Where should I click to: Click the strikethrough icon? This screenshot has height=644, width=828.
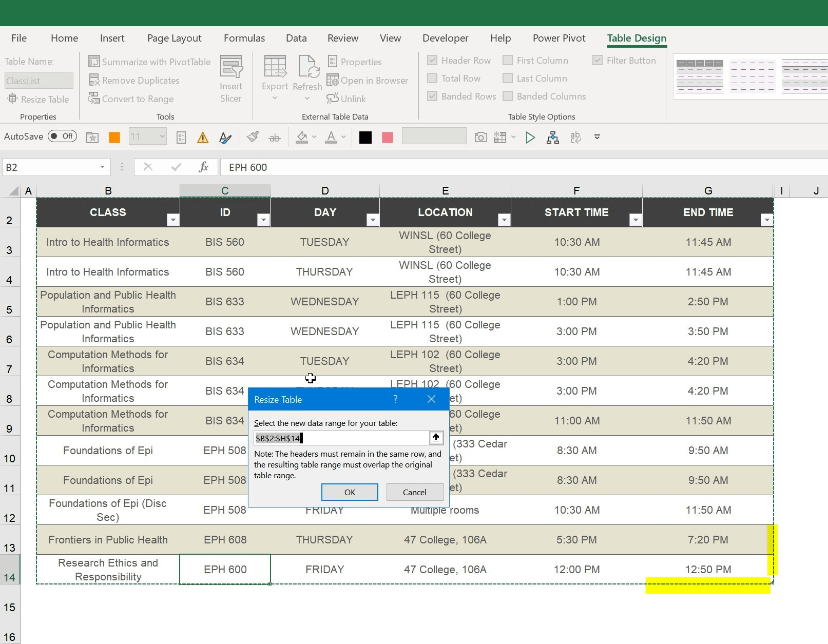tap(275, 137)
